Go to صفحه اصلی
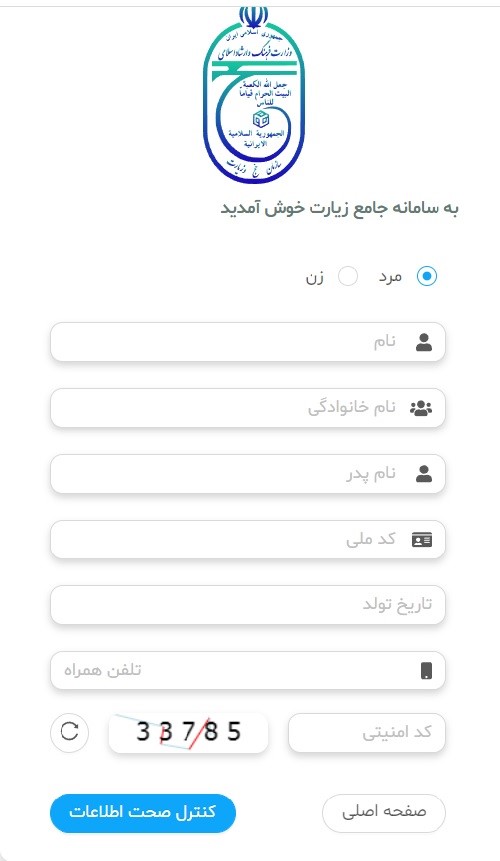The image size is (500, 861). click(384, 813)
